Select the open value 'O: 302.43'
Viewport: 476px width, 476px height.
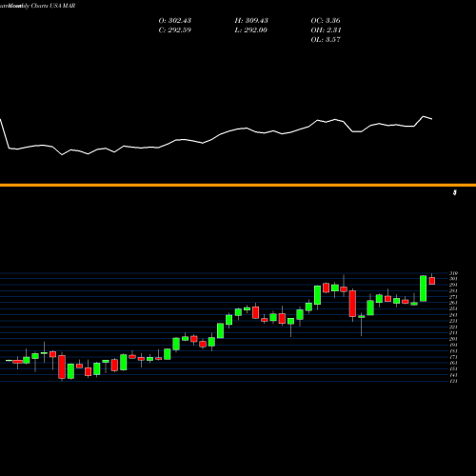coord(175,21)
